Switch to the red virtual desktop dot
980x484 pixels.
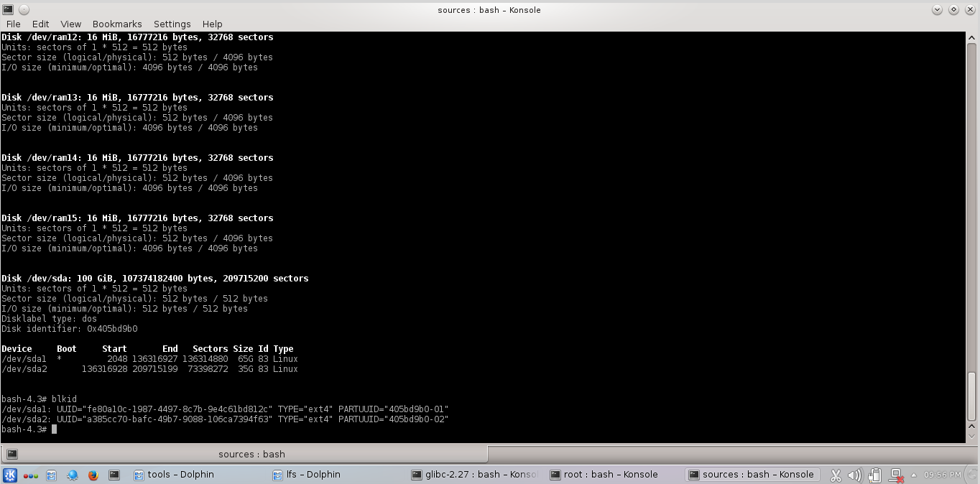(x=27, y=475)
